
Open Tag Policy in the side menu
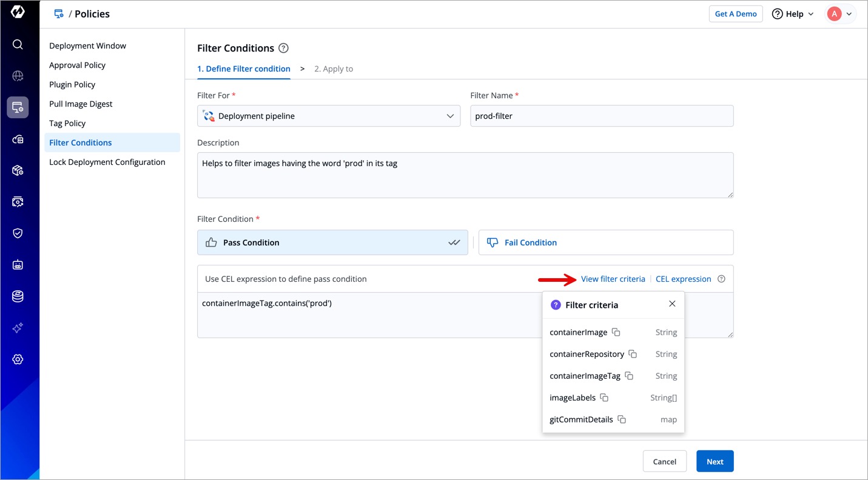tap(67, 123)
